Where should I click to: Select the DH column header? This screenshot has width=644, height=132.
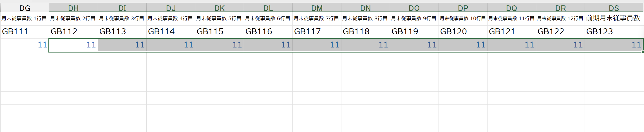[x=73, y=8]
